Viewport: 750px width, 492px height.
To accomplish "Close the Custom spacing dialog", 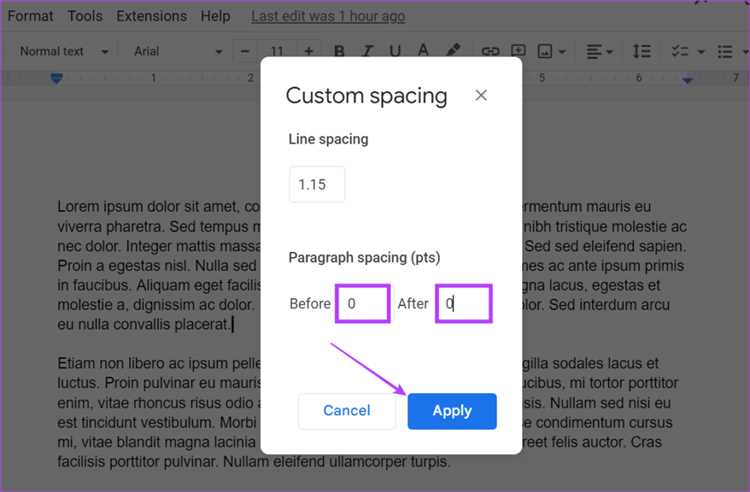I will (481, 95).
